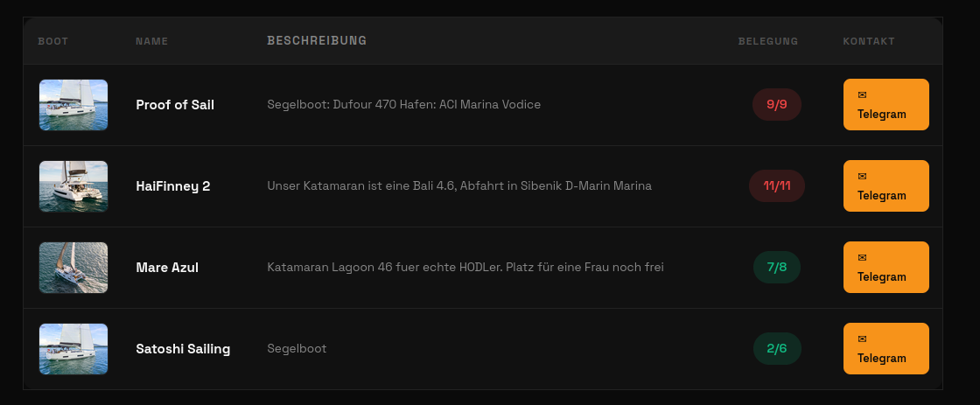
Task: Click the Beschreibung column header
Action: pos(317,41)
